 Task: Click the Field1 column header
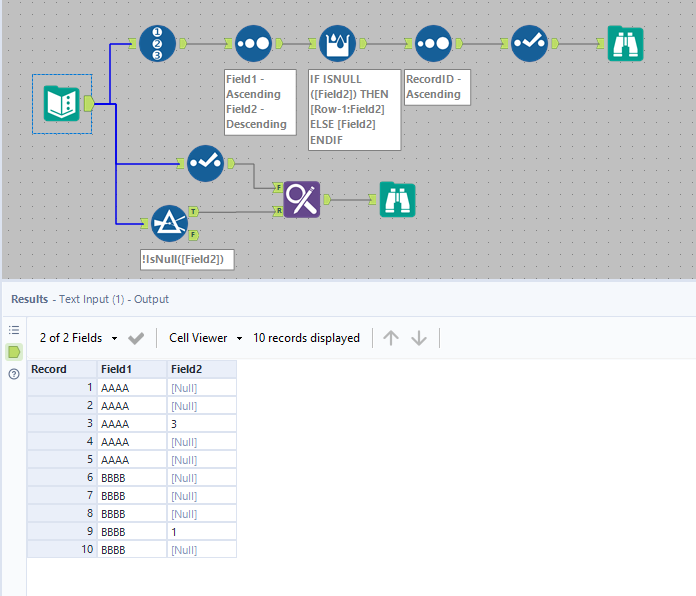pos(132,369)
